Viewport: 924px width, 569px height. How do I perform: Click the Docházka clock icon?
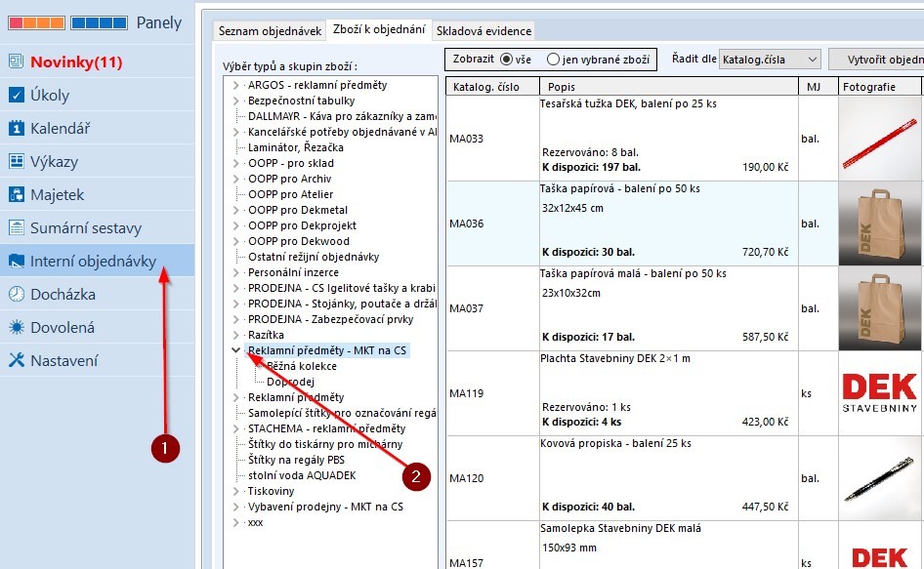[16, 294]
